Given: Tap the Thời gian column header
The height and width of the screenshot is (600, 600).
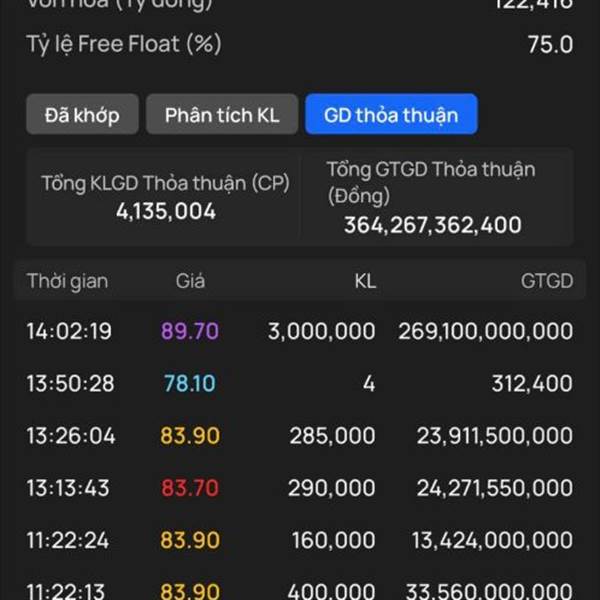Looking at the screenshot, I should [67, 281].
